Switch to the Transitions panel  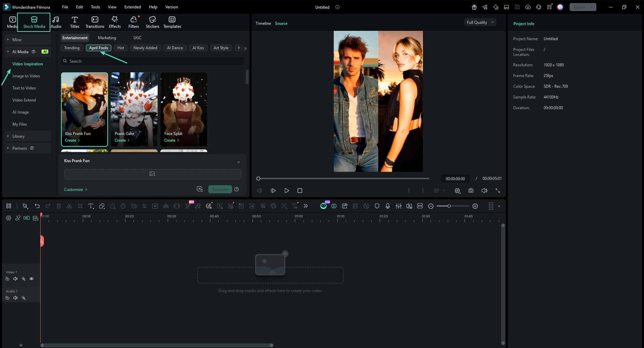click(95, 22)
